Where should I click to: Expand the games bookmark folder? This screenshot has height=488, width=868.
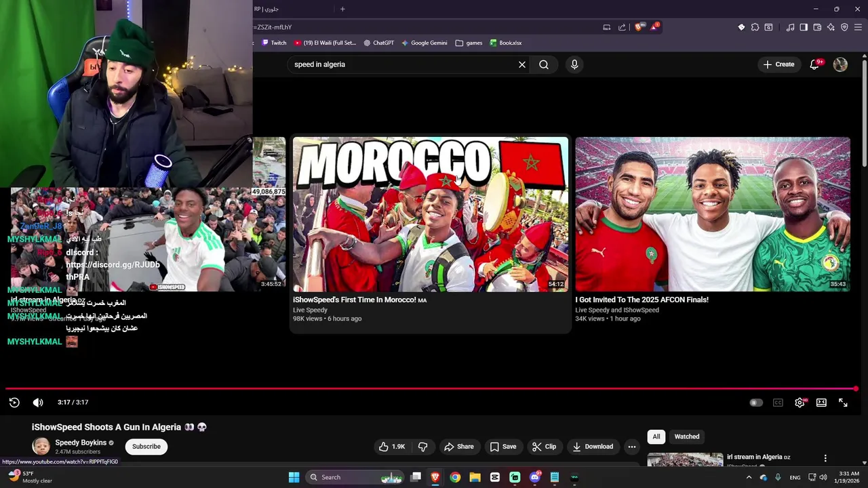pyautogui.click(x=469, y=43)
